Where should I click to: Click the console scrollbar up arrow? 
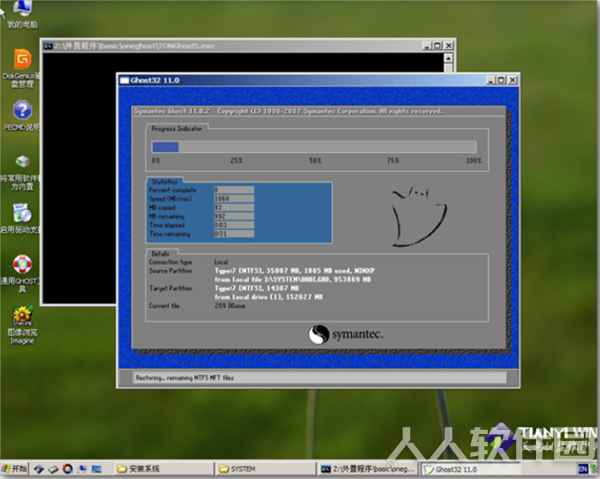[449, 58]
